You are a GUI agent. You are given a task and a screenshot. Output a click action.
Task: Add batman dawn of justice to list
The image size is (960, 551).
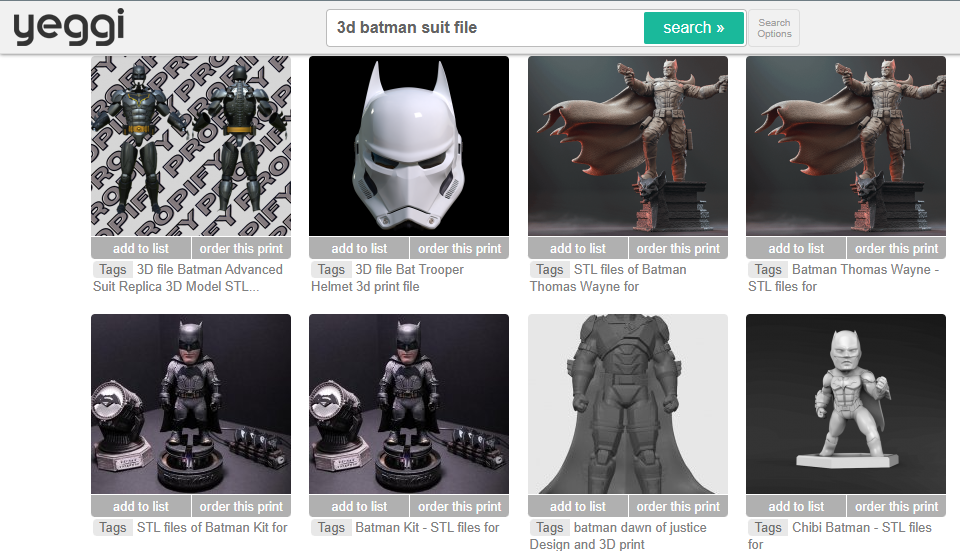click(577, 506)
